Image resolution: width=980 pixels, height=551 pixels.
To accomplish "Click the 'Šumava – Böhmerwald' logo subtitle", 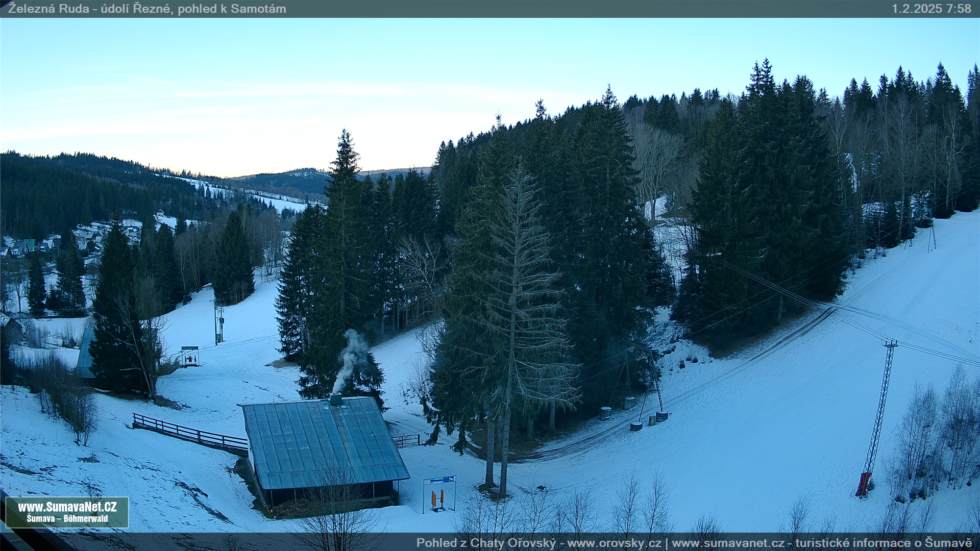I will coord(67,519).
